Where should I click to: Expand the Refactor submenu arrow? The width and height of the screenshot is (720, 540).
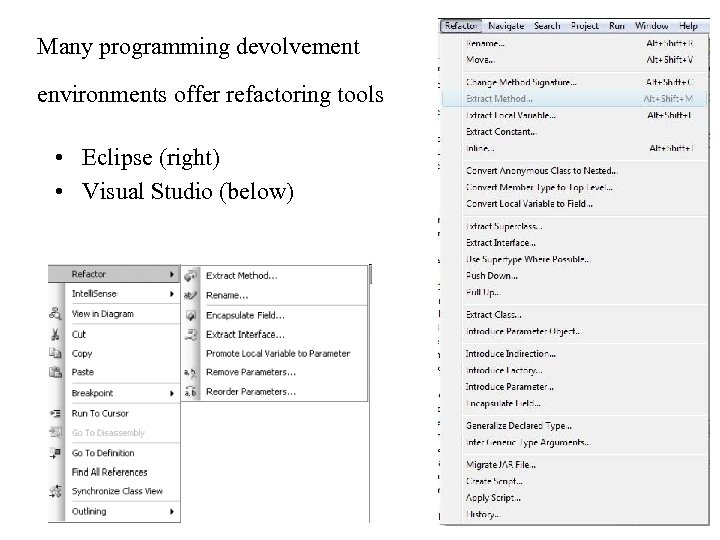pyautogui.click(x=172, y=274)
